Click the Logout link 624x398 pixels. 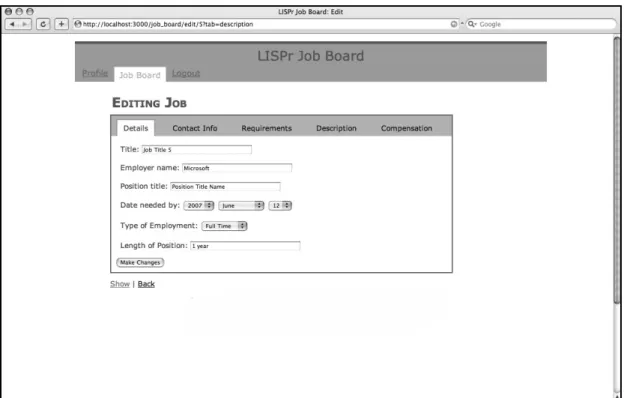pos(186,73)
